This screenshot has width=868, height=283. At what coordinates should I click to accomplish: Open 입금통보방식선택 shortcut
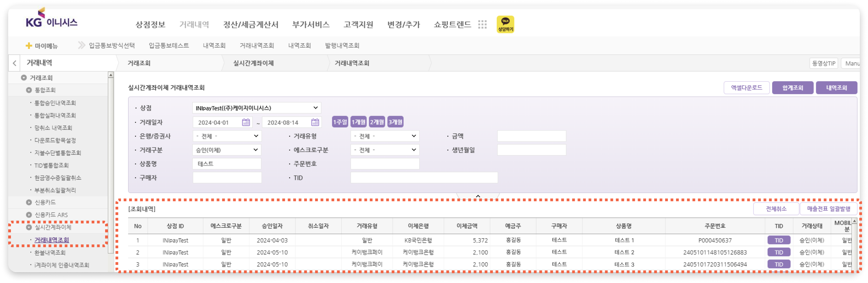coord(111,46)
